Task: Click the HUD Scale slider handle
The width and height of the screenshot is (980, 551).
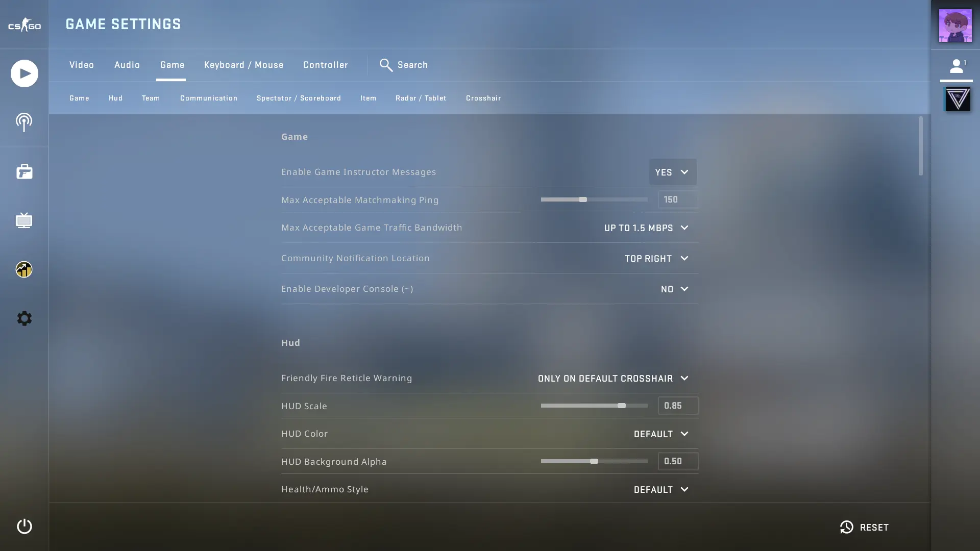Action: 621,406
